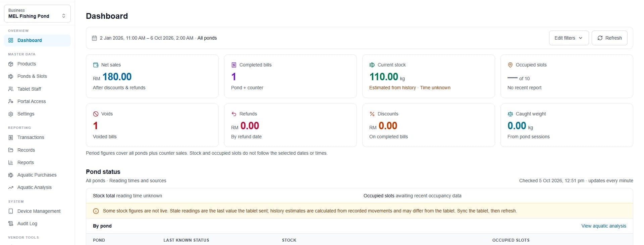644x245 pixels.
Task: Click the Refunds undo arrow icon
Action: coord(234,114)
